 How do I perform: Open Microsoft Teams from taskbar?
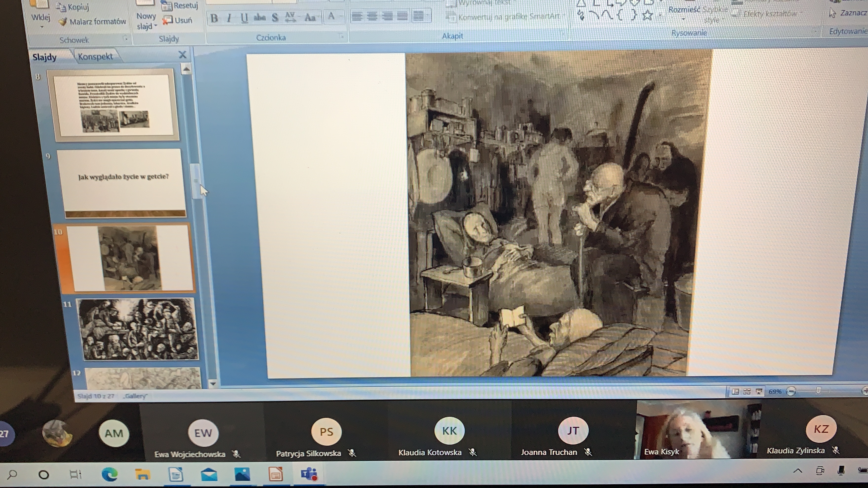click(309, 474)
